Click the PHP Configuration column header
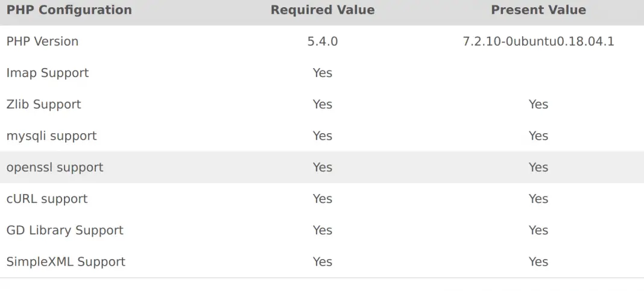Viewport: 644px width, 291px height. point(69,10)
